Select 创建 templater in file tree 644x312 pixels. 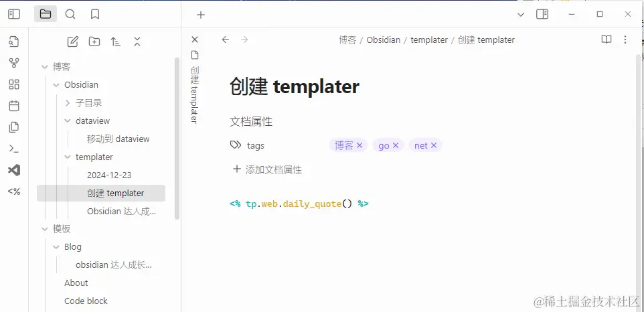pos(101,193)
